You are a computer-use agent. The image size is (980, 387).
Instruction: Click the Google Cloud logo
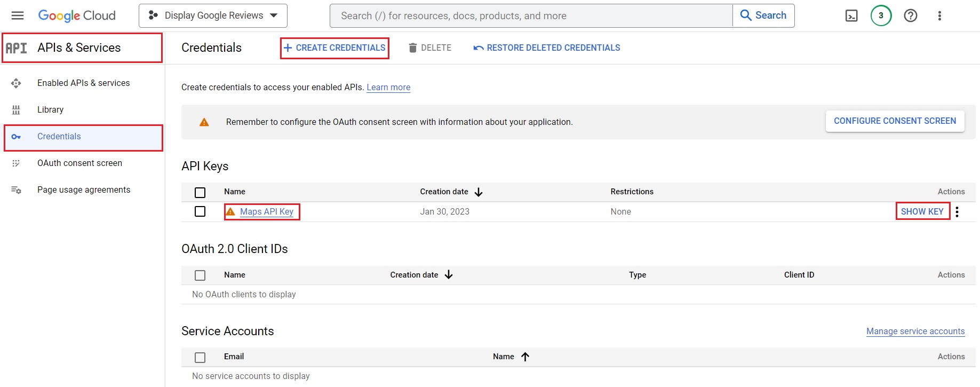pyautogui.click(x=77, y=15)
